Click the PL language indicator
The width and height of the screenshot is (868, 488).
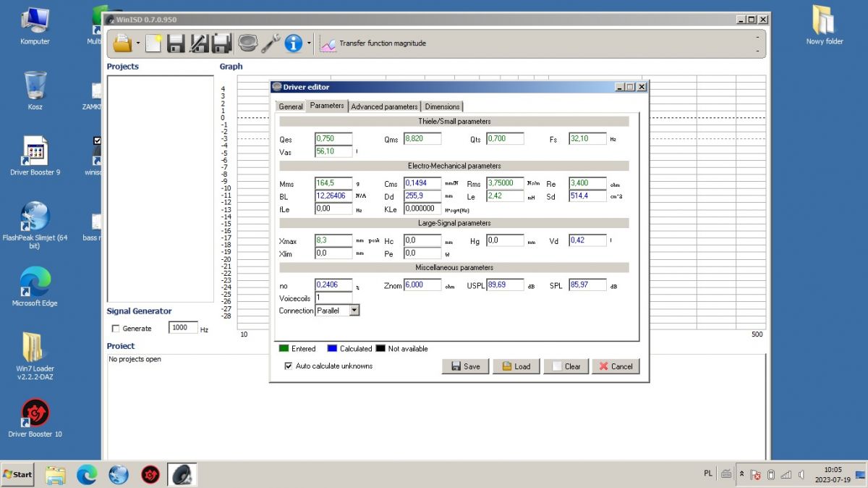click(708, 474)
